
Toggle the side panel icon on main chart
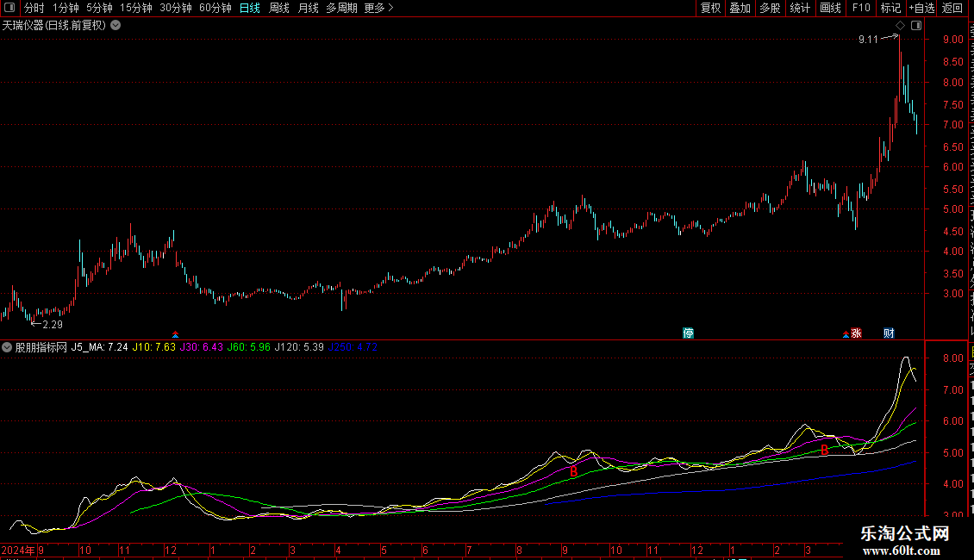tap(916, 26)
